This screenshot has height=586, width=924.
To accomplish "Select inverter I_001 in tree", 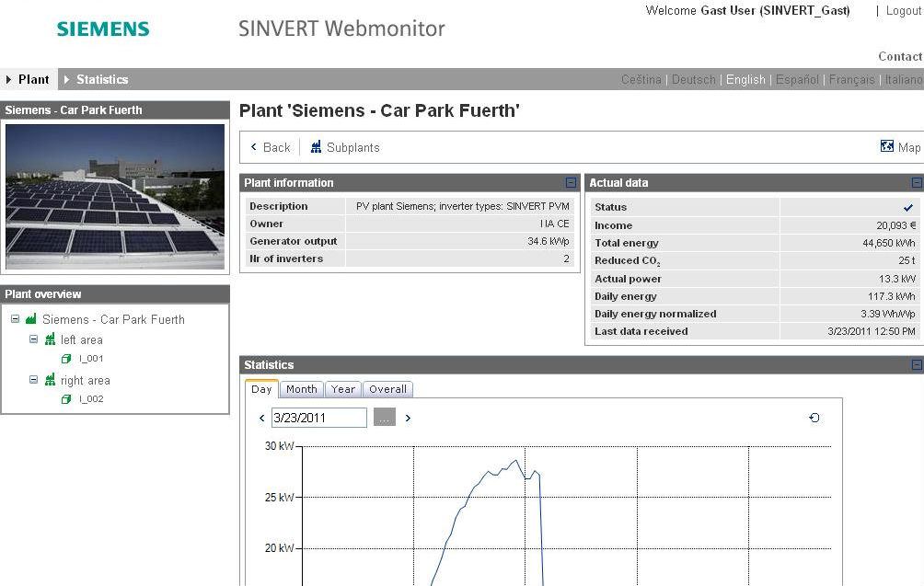I will click(91, 358).
